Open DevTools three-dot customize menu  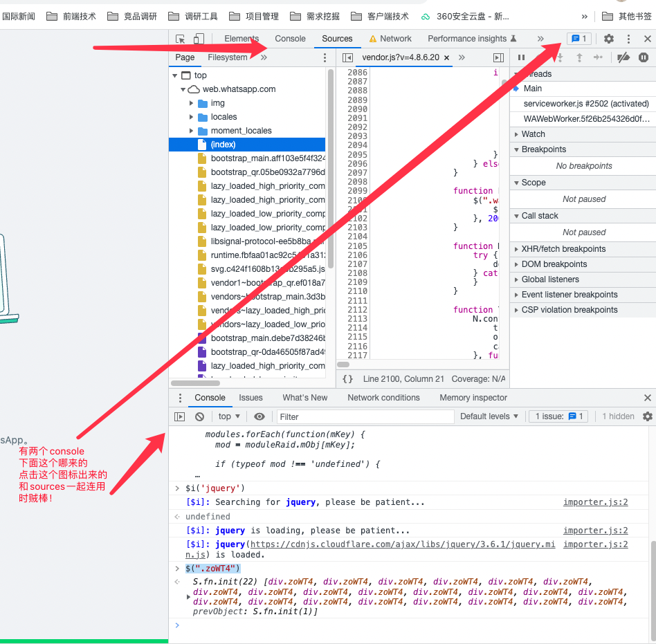pos(628,39)
